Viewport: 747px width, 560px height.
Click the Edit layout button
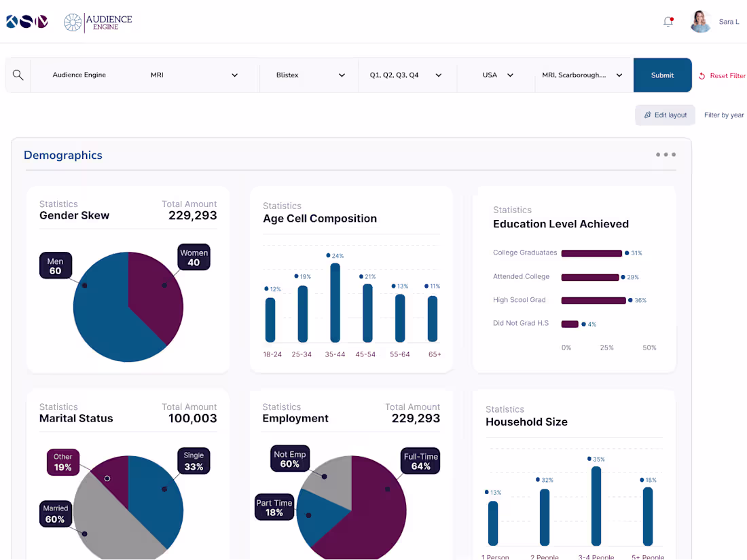point(665,115)
